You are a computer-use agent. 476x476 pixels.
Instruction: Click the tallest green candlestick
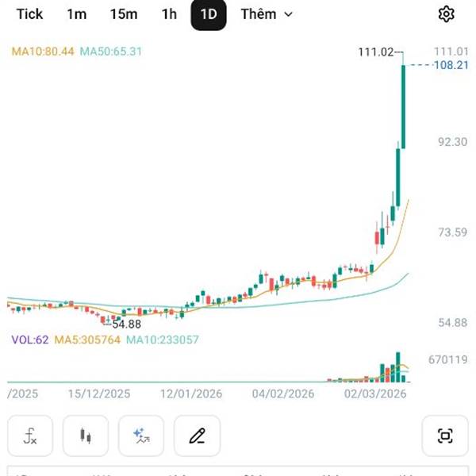tap(404, 106)
